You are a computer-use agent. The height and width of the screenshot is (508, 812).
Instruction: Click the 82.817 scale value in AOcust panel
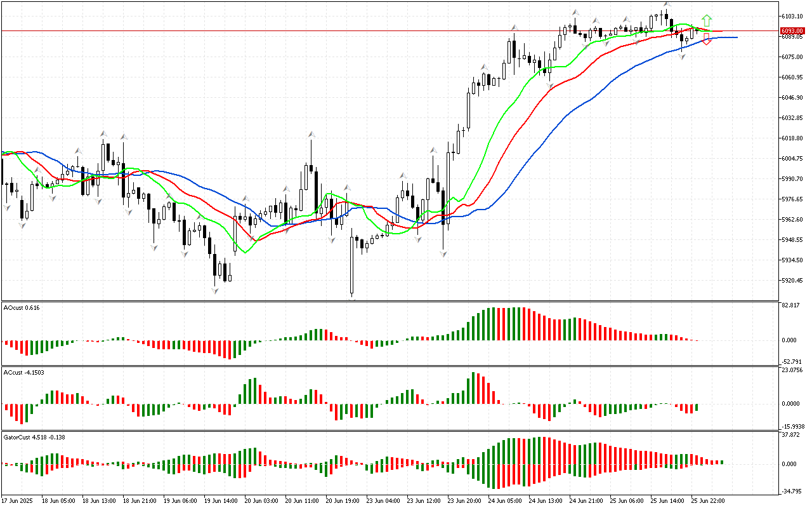[789, 305]
